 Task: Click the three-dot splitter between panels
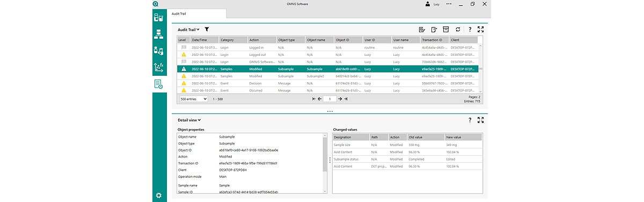pyautogui.click(x=330, y=111)
